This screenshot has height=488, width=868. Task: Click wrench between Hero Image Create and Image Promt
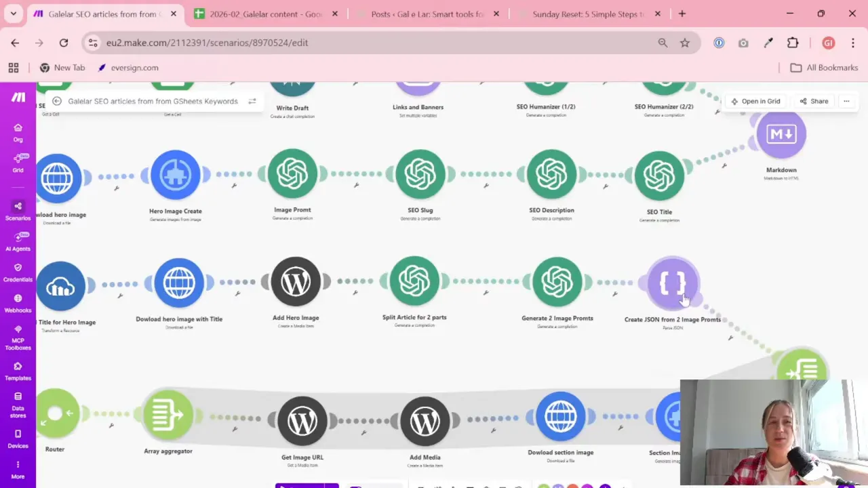click(234, 185)
